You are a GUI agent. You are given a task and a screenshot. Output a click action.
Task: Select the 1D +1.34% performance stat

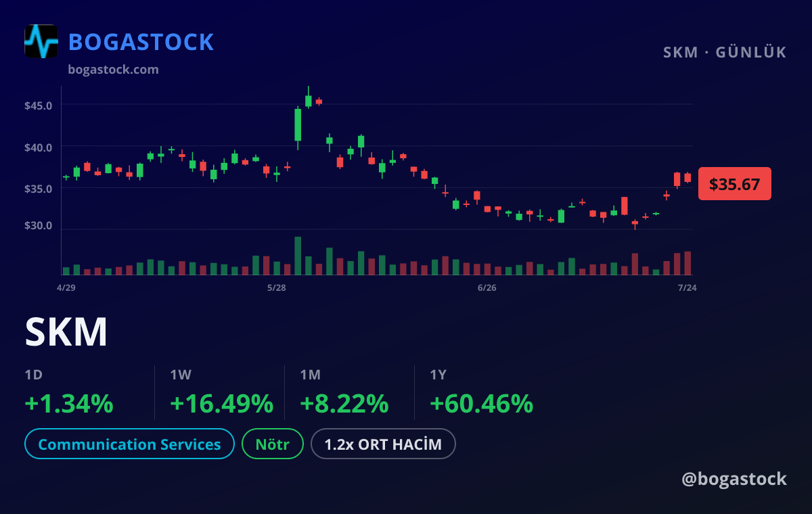69,394
